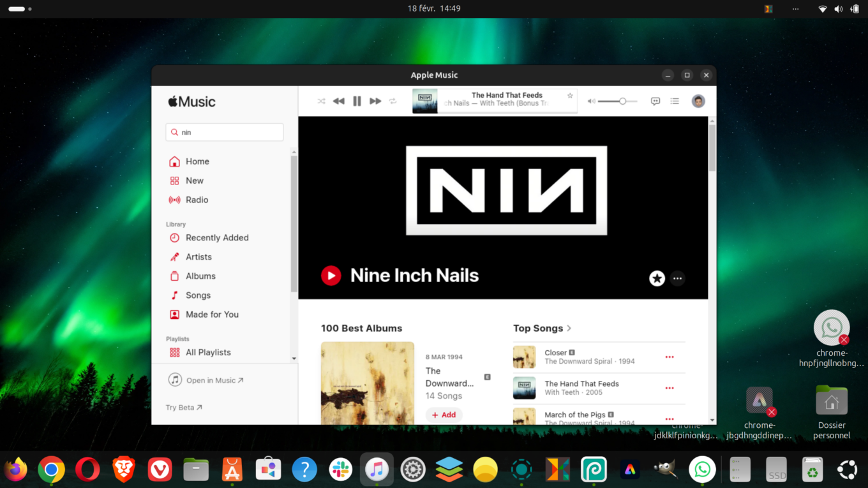The width and height of the screenshot is (868, 488).
Task: Open Vivaldi from the dock
Action: (160, 470)
